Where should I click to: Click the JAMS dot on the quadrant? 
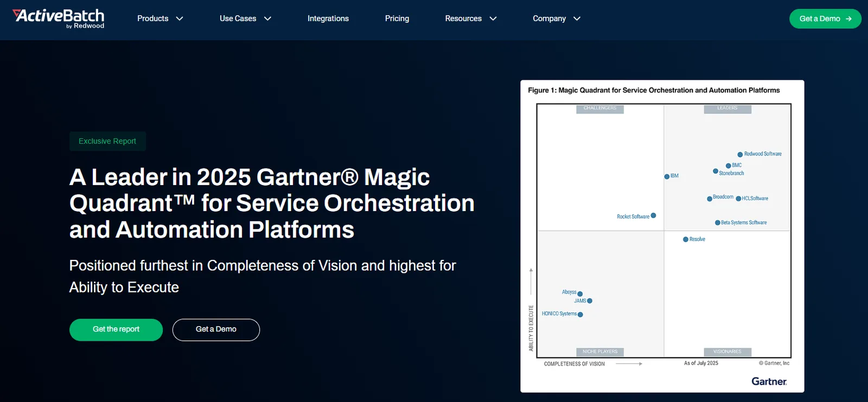(x=590, y=301)
